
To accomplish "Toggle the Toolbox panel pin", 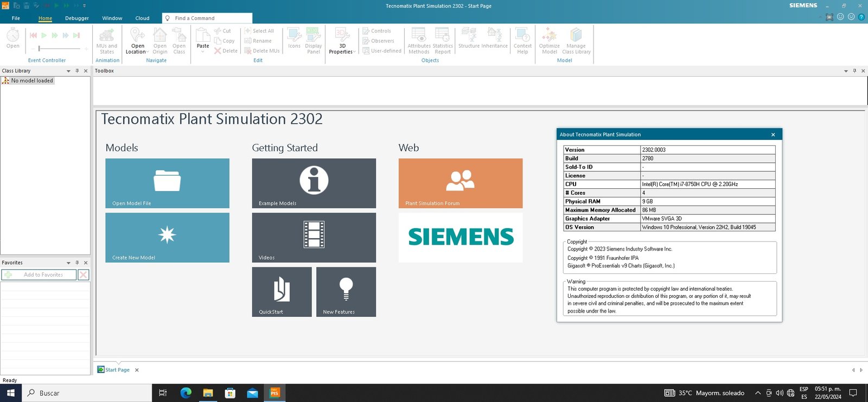I will click(854, 71).
